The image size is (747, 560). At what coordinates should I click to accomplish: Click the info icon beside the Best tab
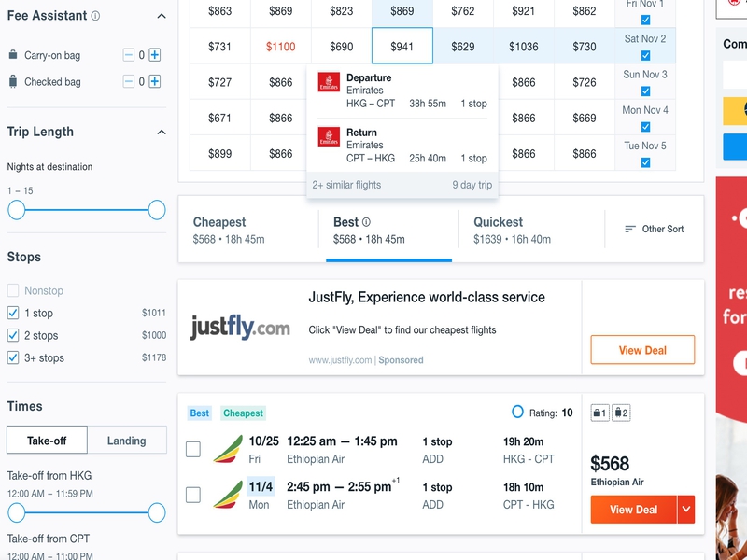point(366,222)
